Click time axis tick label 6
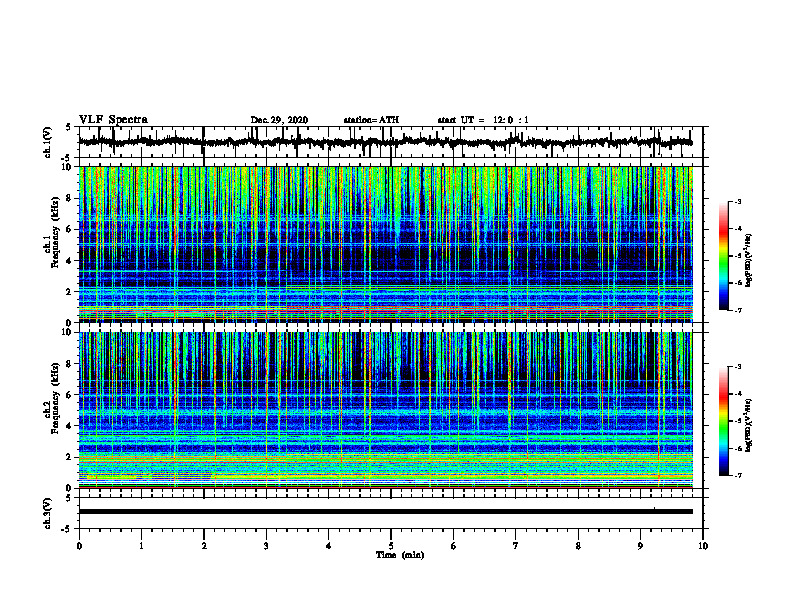792x612 pixels. 453,546
